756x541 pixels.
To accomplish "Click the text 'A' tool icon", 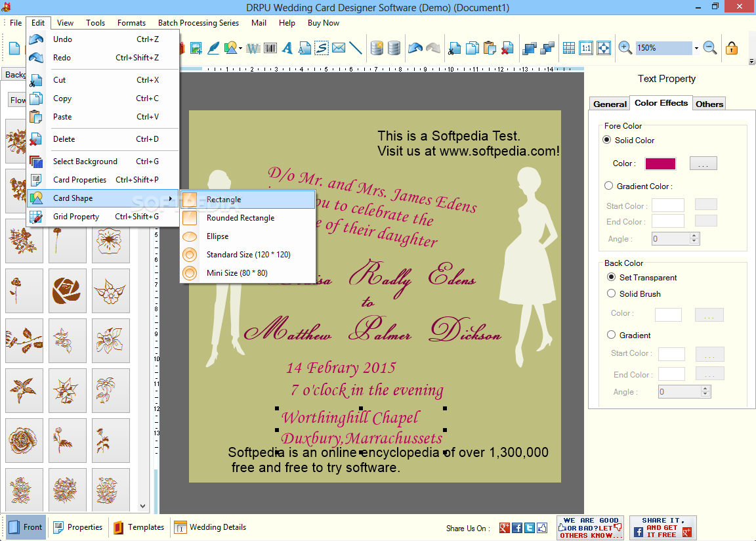I will click(x=287, y=48).
